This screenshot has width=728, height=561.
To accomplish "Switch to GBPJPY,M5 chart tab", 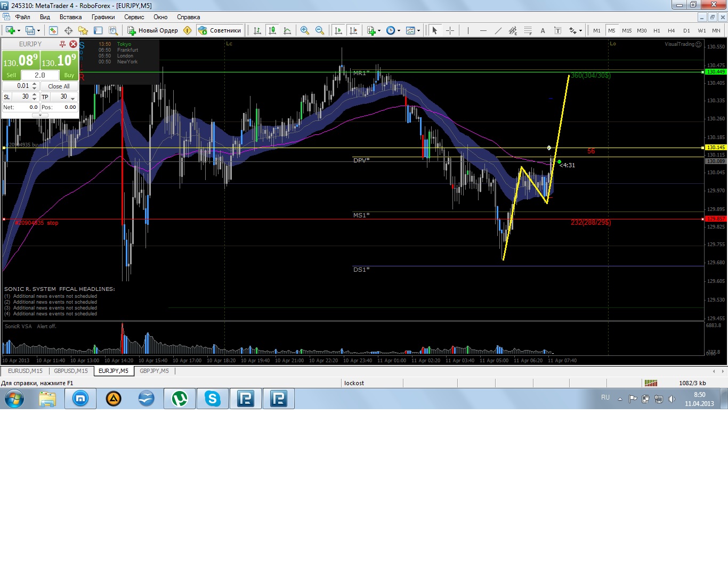I will coord(154,371).
